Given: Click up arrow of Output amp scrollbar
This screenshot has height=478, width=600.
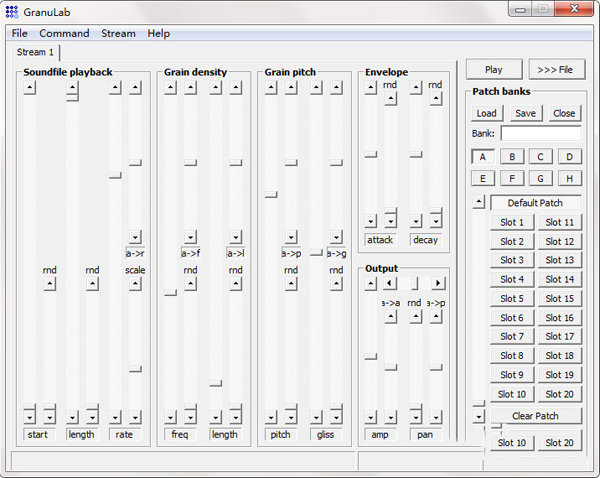Looking at the screenshot, I should [370, 284].
